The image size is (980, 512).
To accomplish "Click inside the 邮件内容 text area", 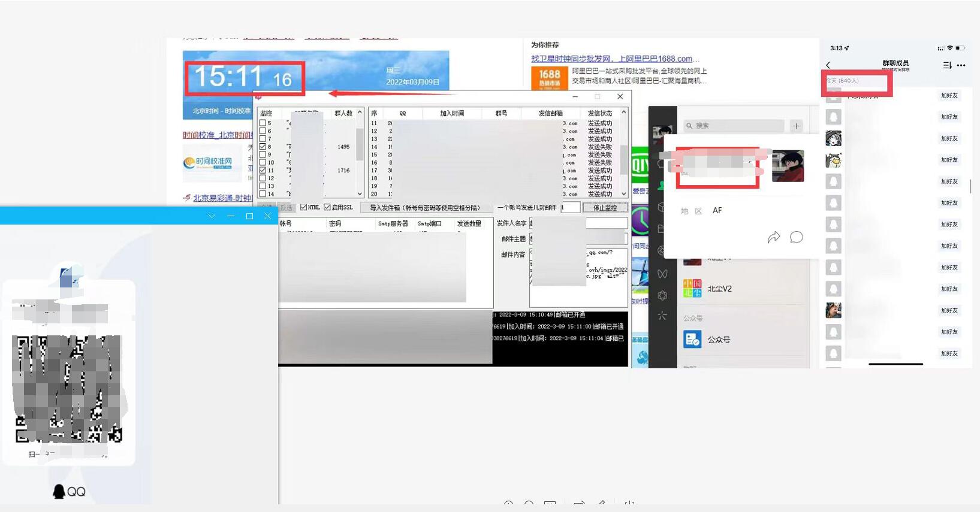I will coord(578,277).
